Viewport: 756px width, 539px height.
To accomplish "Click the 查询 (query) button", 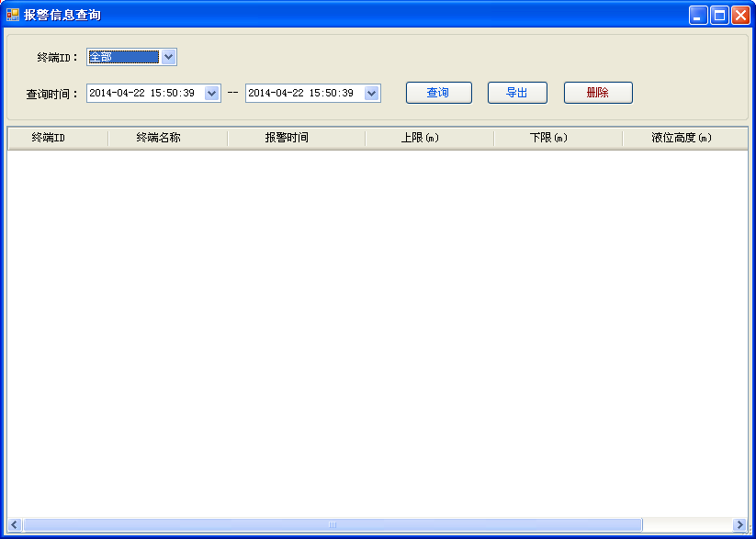I will tap(439, 93).
